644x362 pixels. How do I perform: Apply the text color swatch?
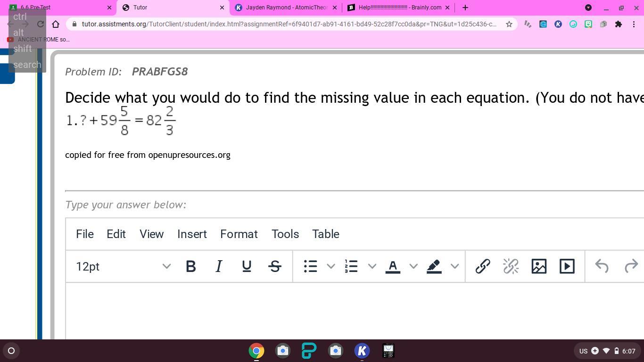[x=393, y=266]
